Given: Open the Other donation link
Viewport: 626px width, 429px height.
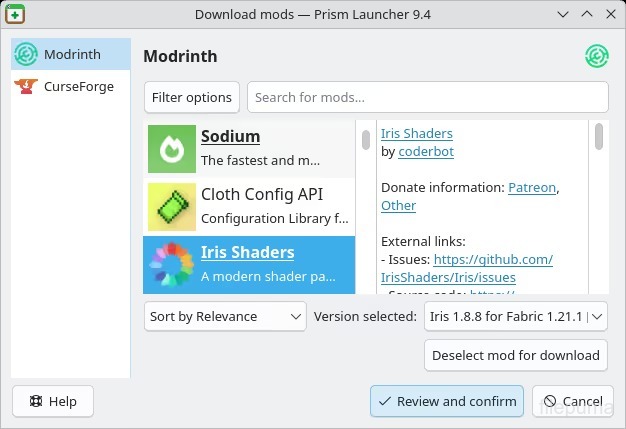Looking at the screenshot, I should pos(398,205).
